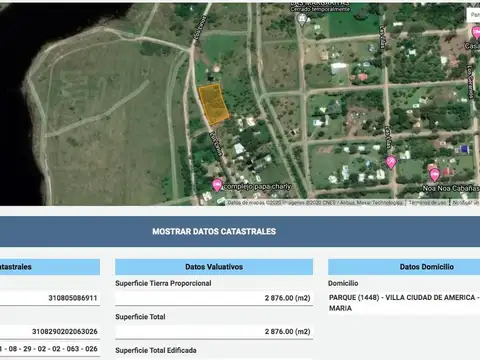This screenshot has width=480, height=360.
Task: Click the Superficie Total Edificada label
Action: 156,350
